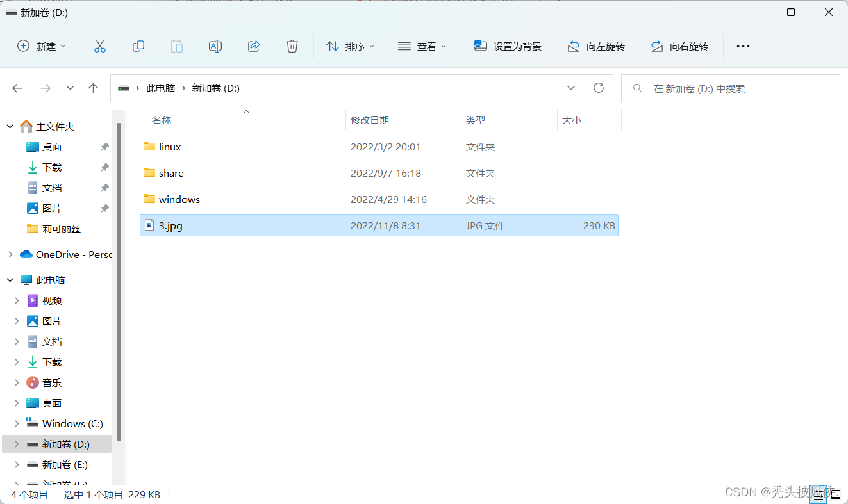Click 此电脑 in the address breadcrumb
The width and height of the screenshot is (848, 504).
[160, 88]
